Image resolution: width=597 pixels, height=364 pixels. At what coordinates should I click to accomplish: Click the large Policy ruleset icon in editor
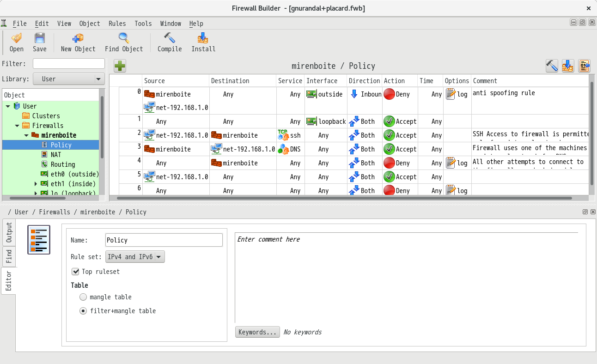(x=39, y=240)
